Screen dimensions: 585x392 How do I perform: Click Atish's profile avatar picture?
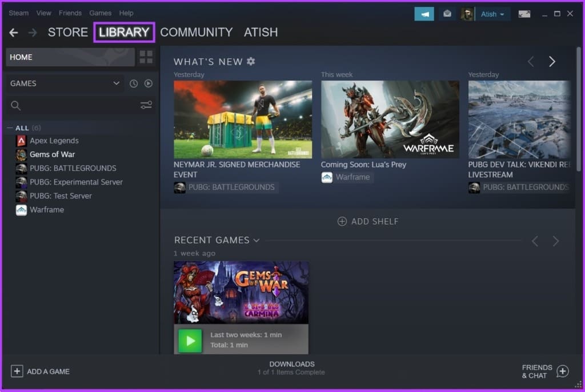[x=467, y=14]
